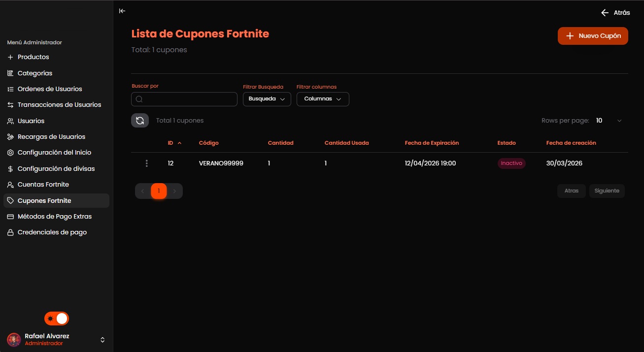
Task: Open Recargas de Usuarios menu item
Action: click(x=56, y=137)
